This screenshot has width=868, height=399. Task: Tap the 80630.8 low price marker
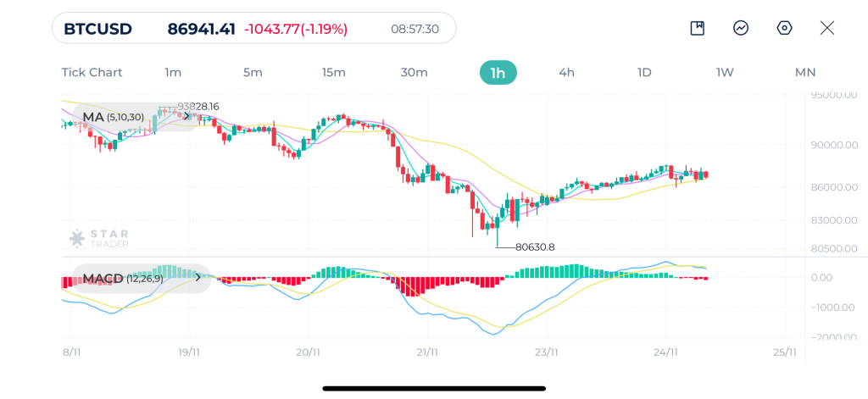click(x=535, y=247)
